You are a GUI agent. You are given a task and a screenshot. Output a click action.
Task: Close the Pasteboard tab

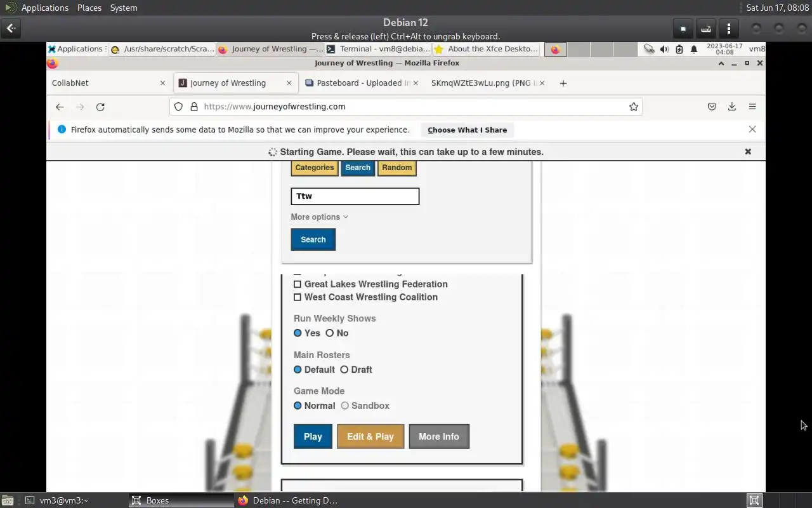click(416, 83)
